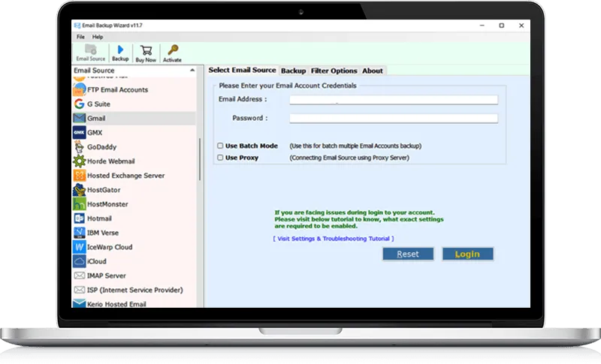Image resolution: width=601 pixels, height=364 pixels.
Task: Click the Password input field
Action: pos(394,119)
